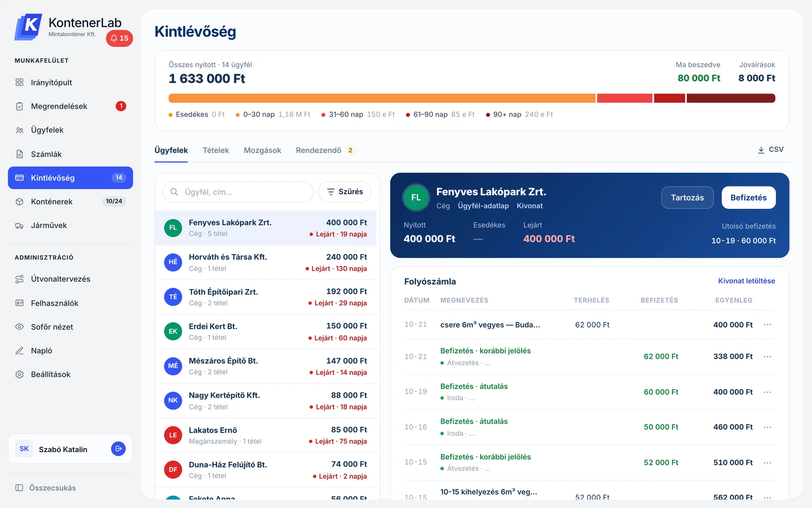
Task: Open Felhasználók user card icon
Action: tap(19, 303)
